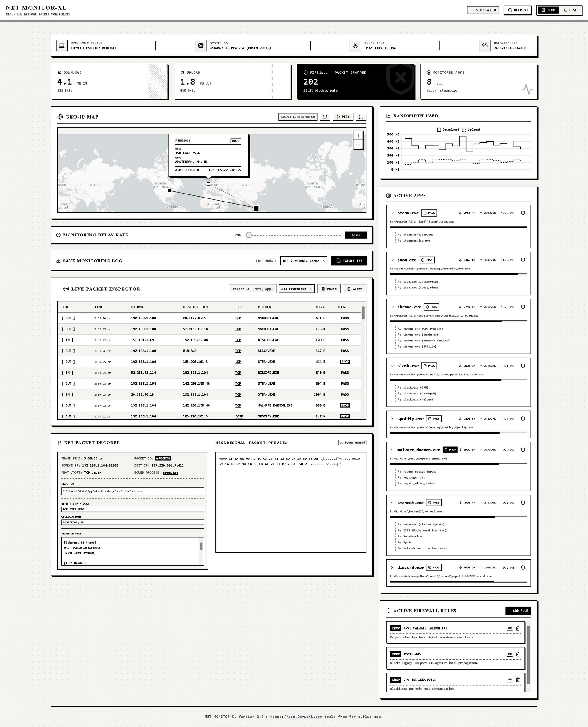588x727 pixels.
Task: Collapse the chrome.exe process list
Action: [x=392, y=307]
